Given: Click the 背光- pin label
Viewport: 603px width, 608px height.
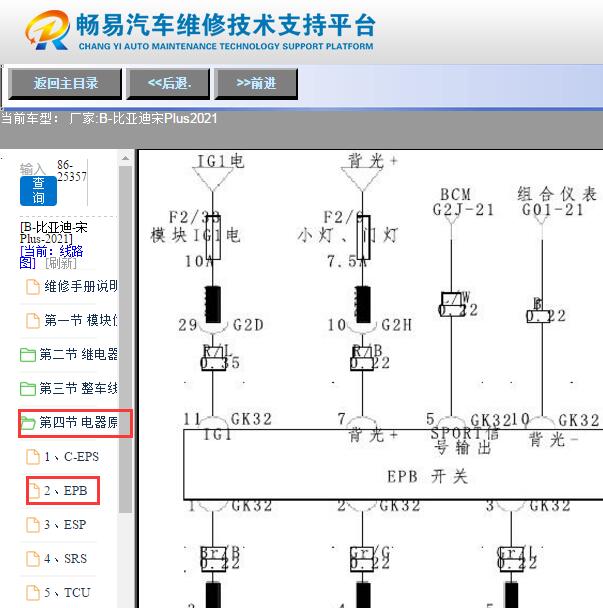Looking at the screenshot, I should [x=554, y=440].
